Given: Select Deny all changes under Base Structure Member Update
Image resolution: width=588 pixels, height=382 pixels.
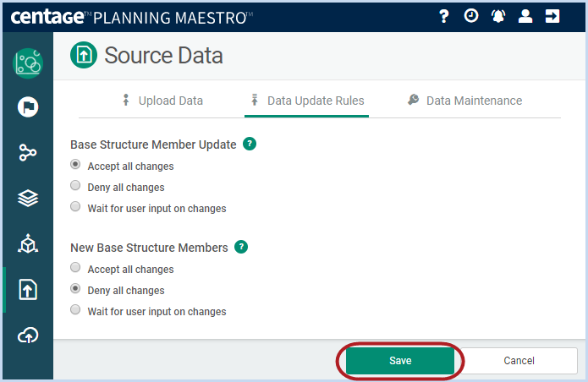Looking at the screenshot, I should pos(75,185).
